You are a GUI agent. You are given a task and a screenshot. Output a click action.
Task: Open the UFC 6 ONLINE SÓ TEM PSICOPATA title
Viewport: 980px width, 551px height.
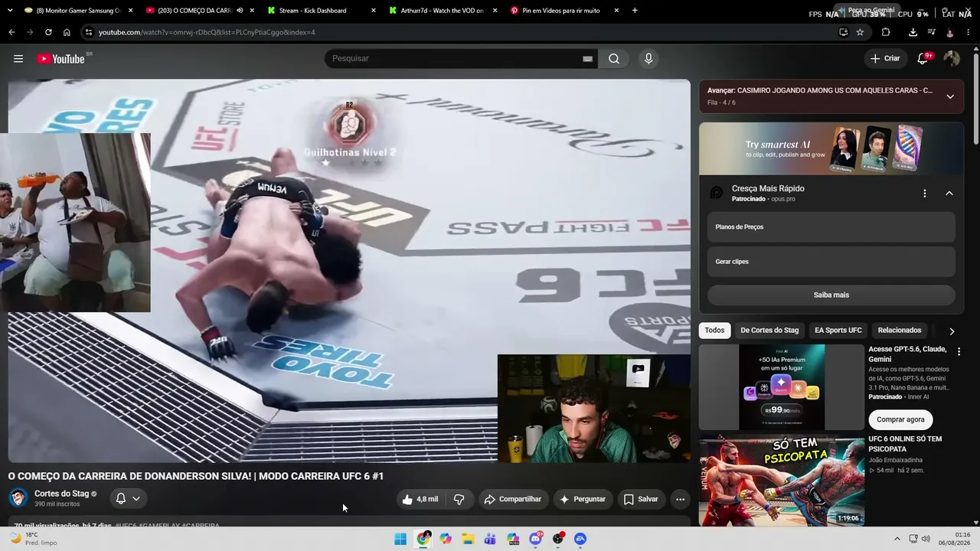click(905, 444)
